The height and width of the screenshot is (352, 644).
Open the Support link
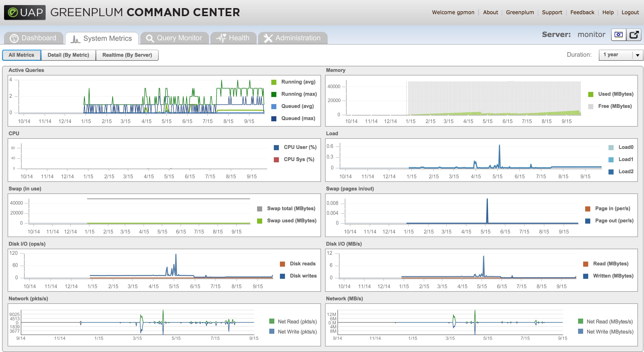click(x=552, y=12)
